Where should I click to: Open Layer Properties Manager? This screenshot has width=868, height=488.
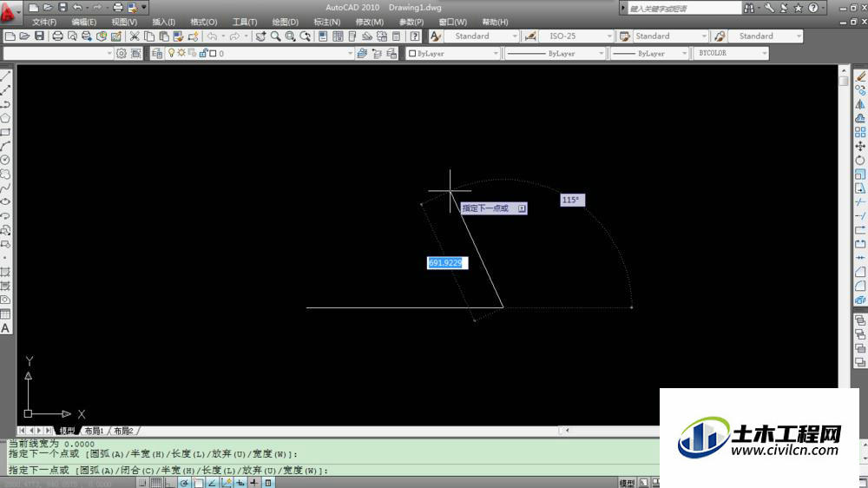(157, 53)
